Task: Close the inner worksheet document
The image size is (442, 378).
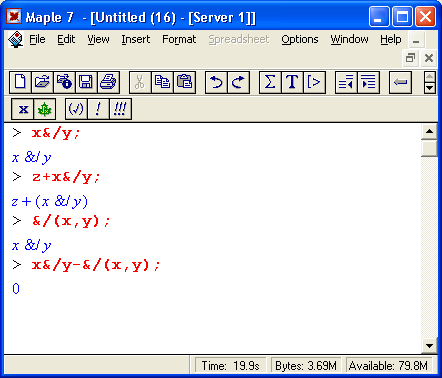Action: pyautogui.click(x=429, y=58)
